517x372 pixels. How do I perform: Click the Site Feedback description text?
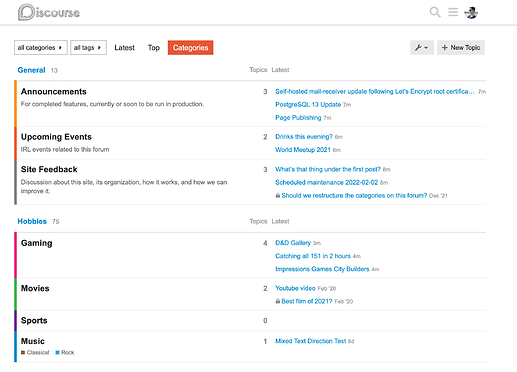click(x=124, y=186)
